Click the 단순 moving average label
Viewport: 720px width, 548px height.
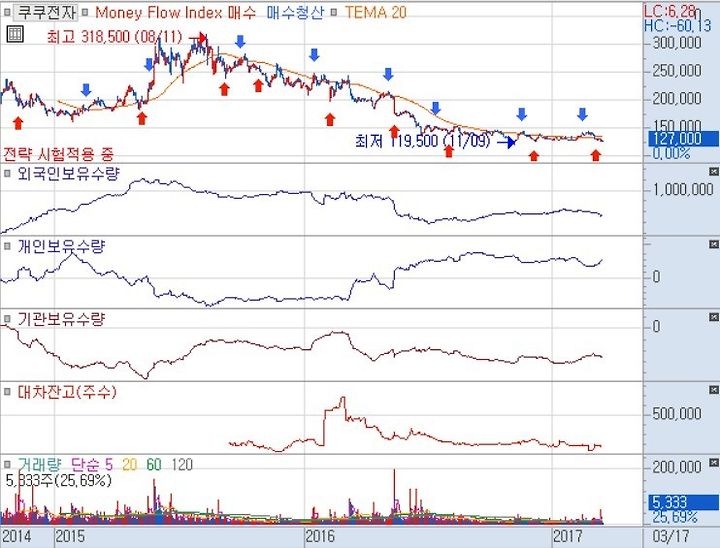tap(85, 464)
